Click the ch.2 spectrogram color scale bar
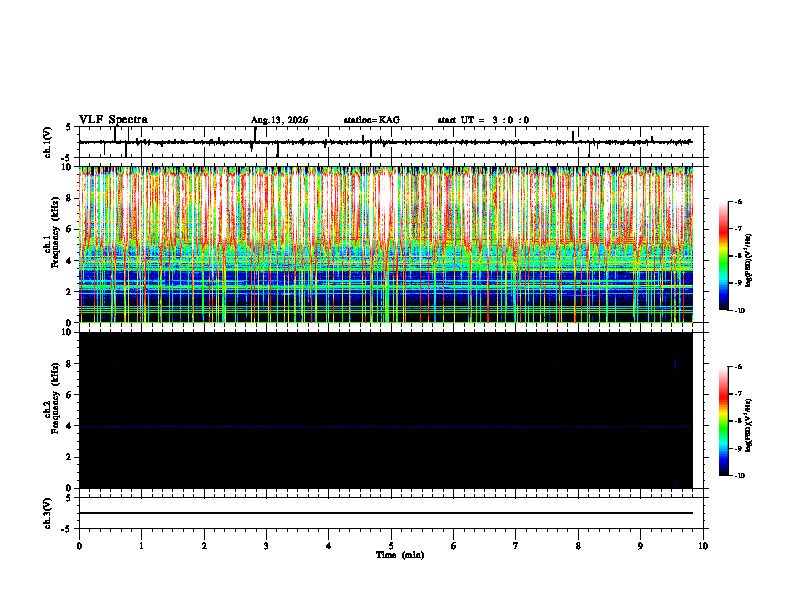 coord(723,421)
